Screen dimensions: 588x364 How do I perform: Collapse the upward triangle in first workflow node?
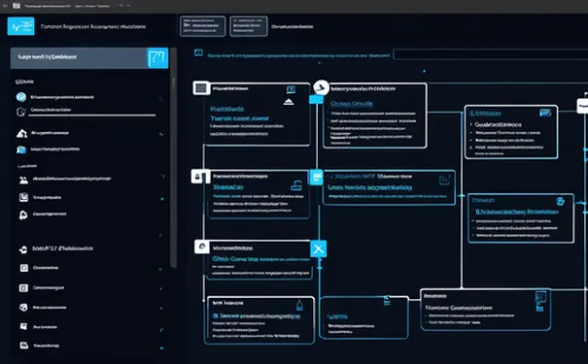[x=289, y=102]
